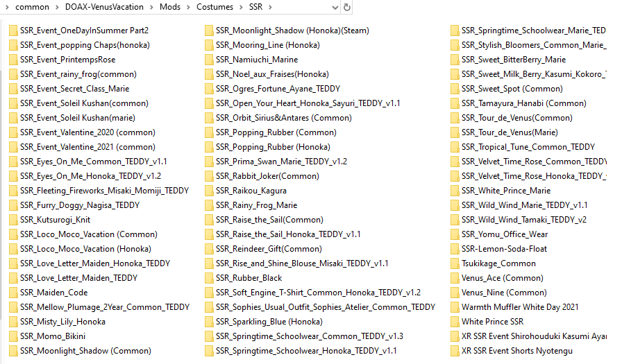Click folder name SSR_Fleeting_Fireworks_Misaki_Momiji_TEDDY

coord(105,191)
